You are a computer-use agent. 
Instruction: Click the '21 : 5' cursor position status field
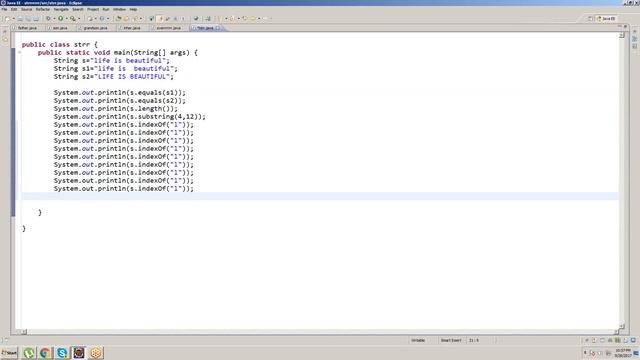tap(474, 340)
